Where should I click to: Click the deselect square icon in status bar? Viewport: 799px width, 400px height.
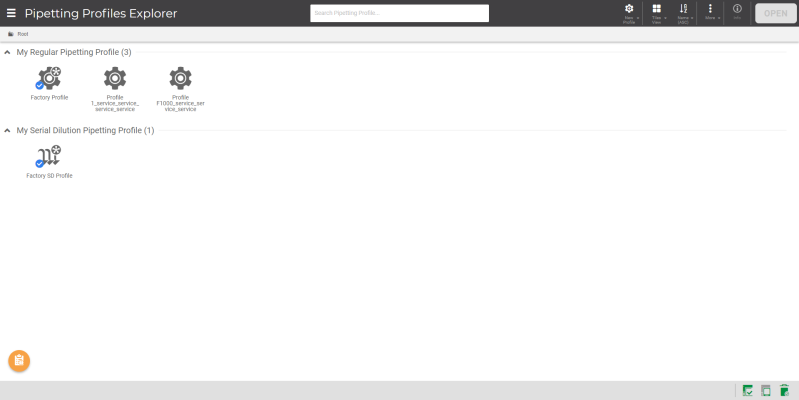(766, 391)
